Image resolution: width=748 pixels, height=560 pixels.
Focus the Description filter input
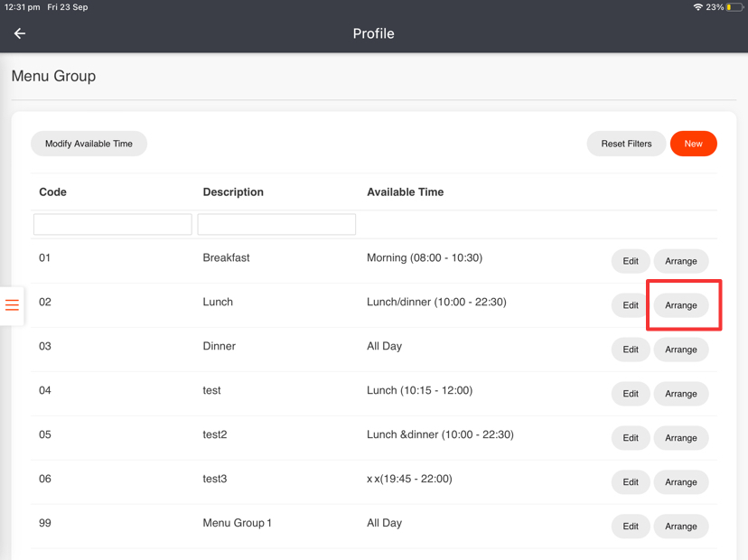click(276, 224)
